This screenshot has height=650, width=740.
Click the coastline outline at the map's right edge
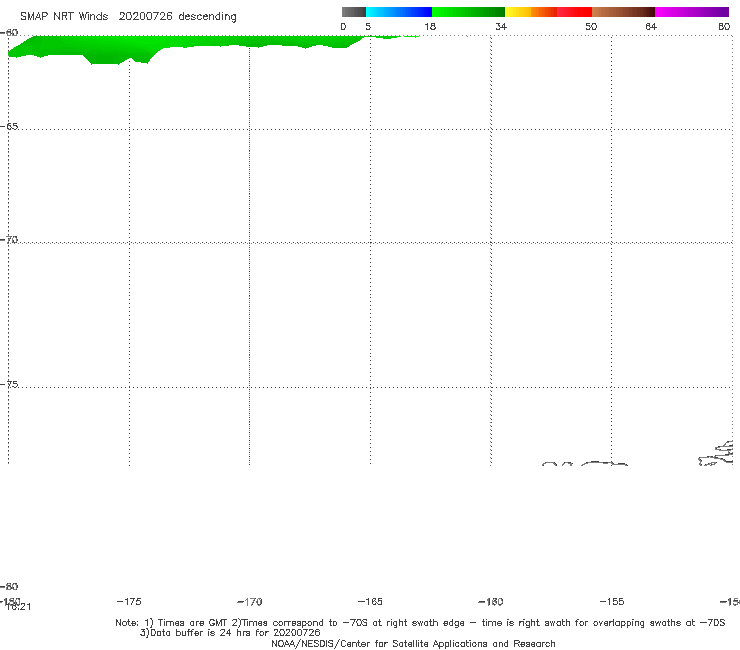pos(716,453)
